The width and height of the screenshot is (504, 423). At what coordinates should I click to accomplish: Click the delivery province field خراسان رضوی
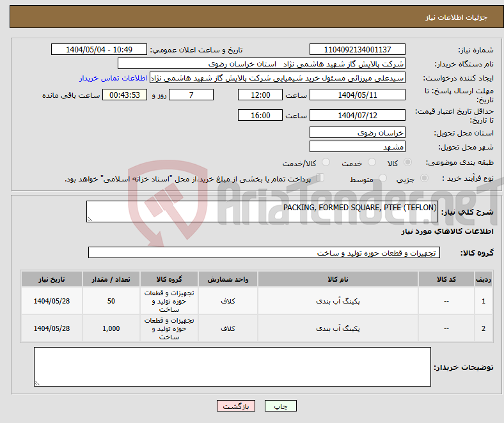tap(357, 132)
